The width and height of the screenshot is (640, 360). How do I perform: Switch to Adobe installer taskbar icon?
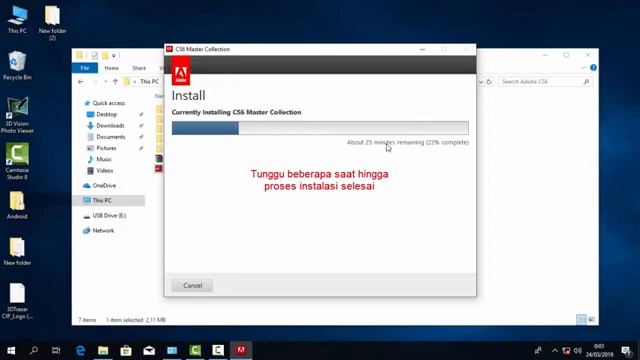[241, 350]
